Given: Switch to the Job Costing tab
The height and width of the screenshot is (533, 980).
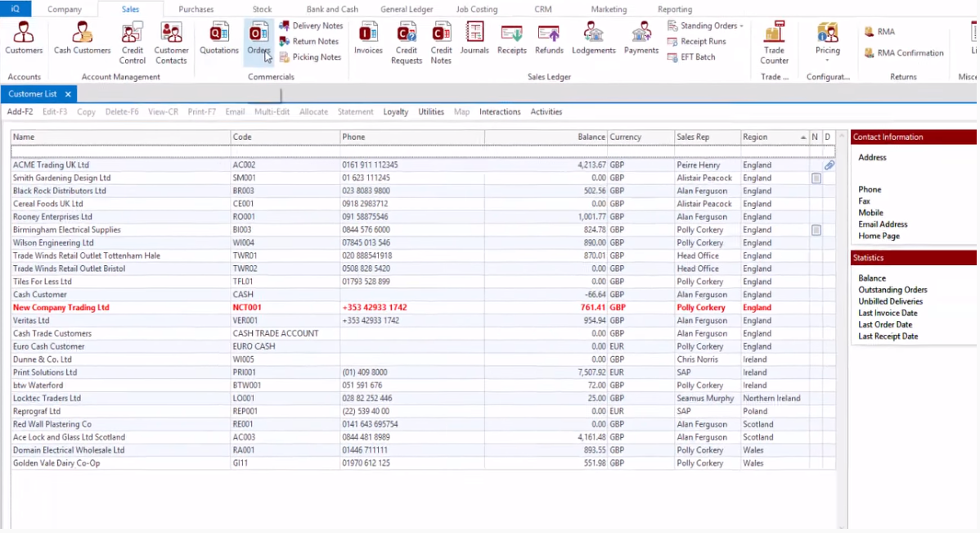Looking at the screenshot, I should [477, 9].
